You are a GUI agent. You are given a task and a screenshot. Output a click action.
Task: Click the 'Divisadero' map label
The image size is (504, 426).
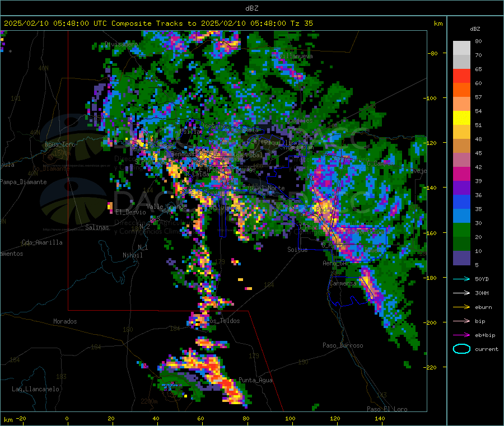(x=121, y=44)
